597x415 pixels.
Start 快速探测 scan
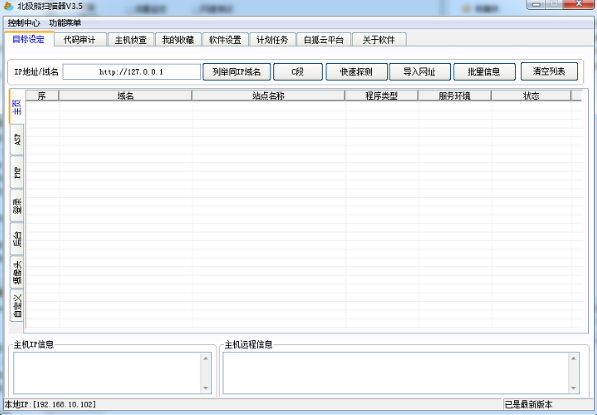[x=356, y=72]
